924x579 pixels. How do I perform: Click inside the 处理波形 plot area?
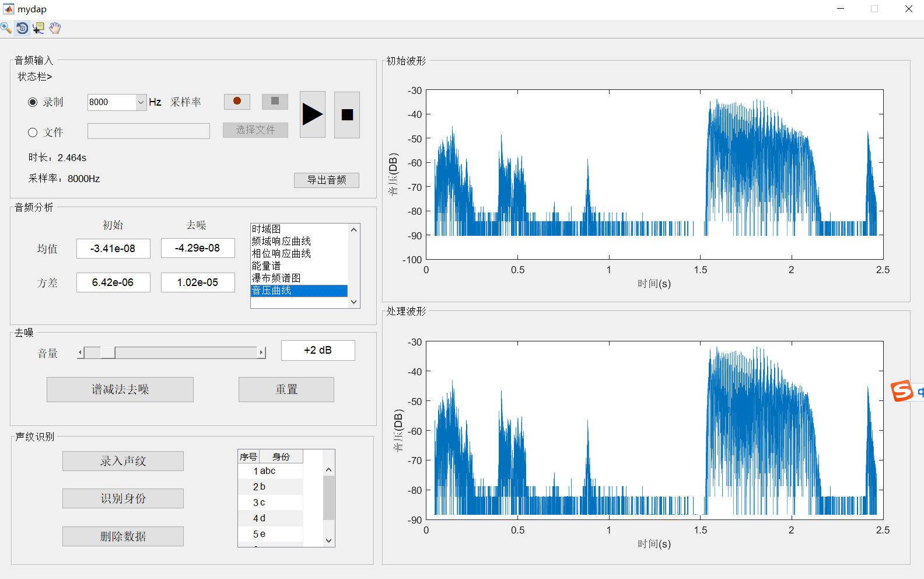tap(654, 430)
